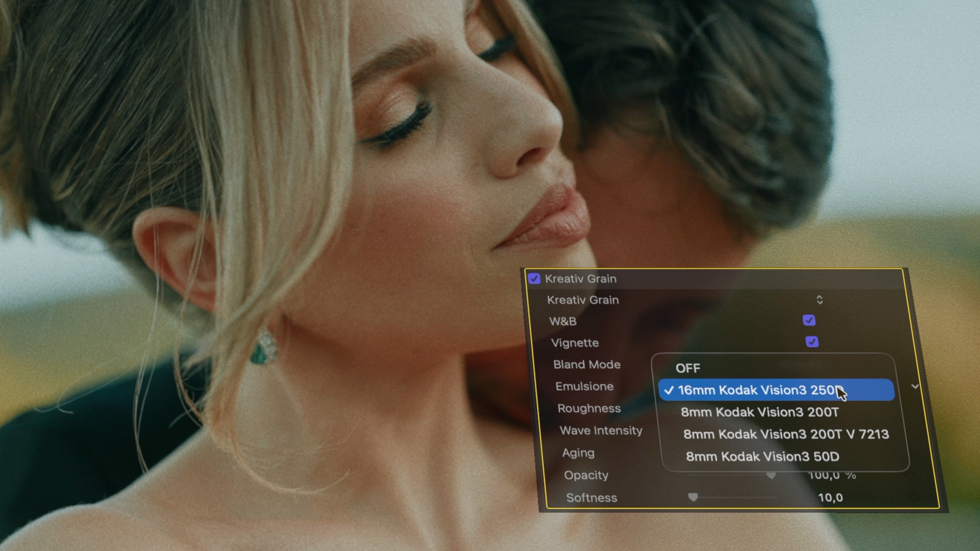This screenshot has width=980, height=551.
Task: Click the Opacity slider handle
Action: [771, 476]
